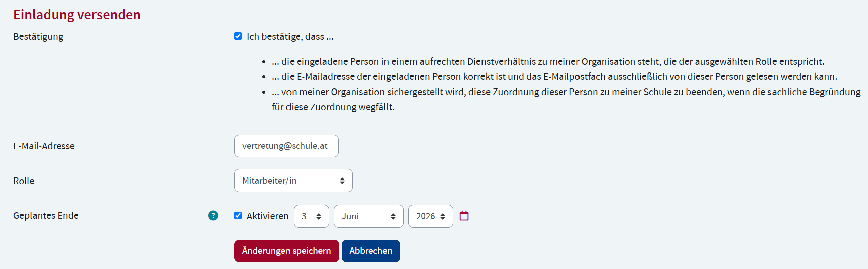
Task: Click the Einladung versenden heading
Action: (77, 15)
